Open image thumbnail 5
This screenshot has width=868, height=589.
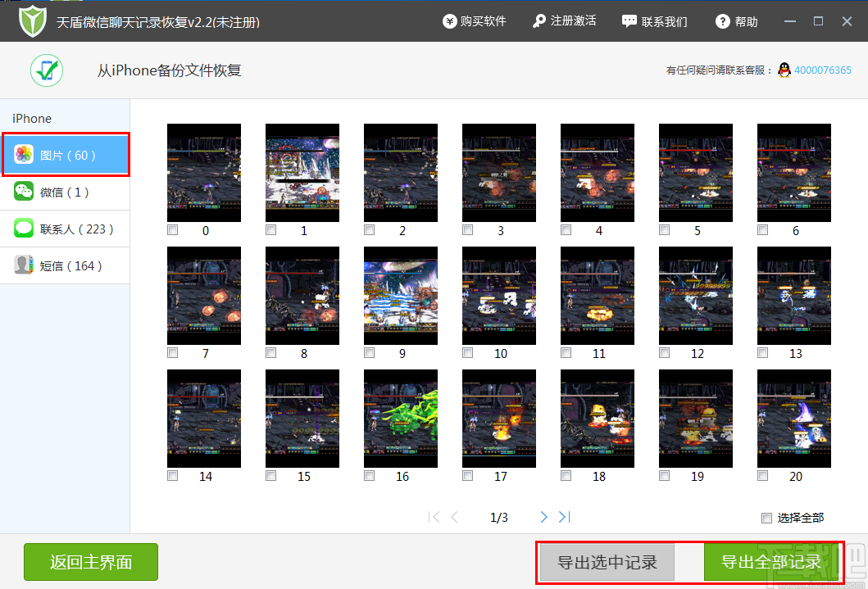click(696, 173)
